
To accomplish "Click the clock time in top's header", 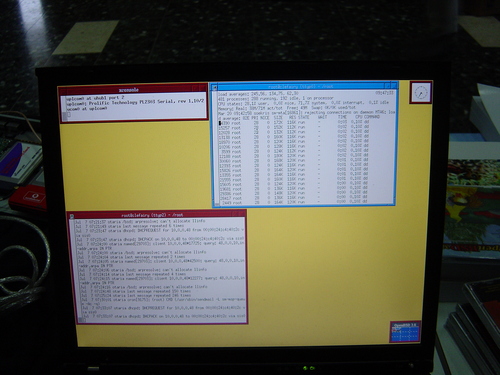I will pos(384,93).
